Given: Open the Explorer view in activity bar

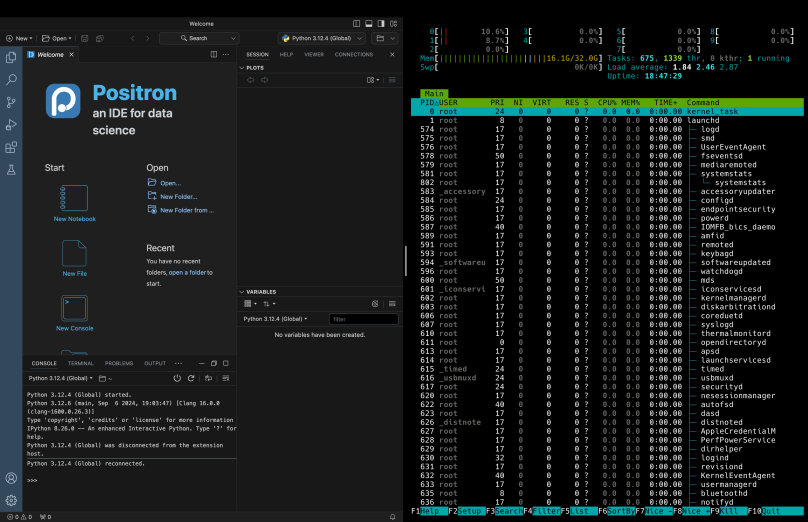Looking at the screenshot, I should [x=11, y=57].
